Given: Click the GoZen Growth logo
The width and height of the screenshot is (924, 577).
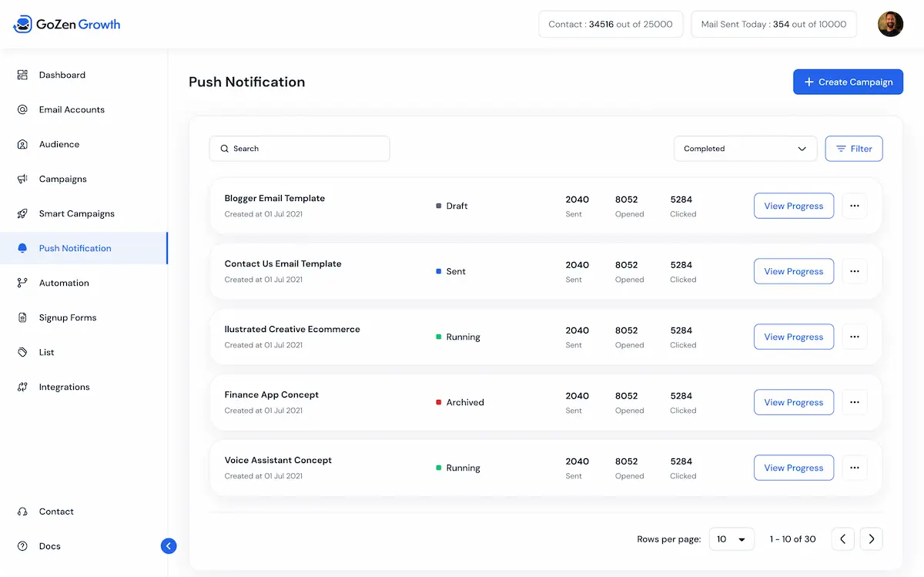Looking at the screenshot, I should (66, 24).
